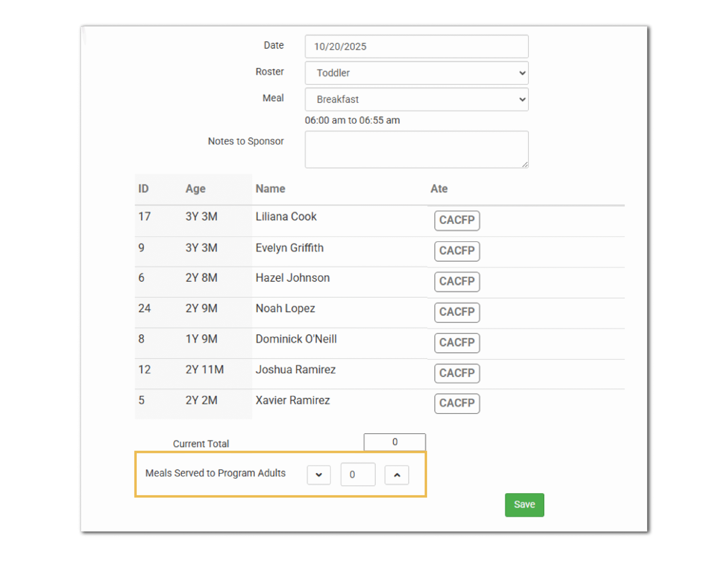Toggle CACFP for Xavier Ramirez

[x=457, y=403]
